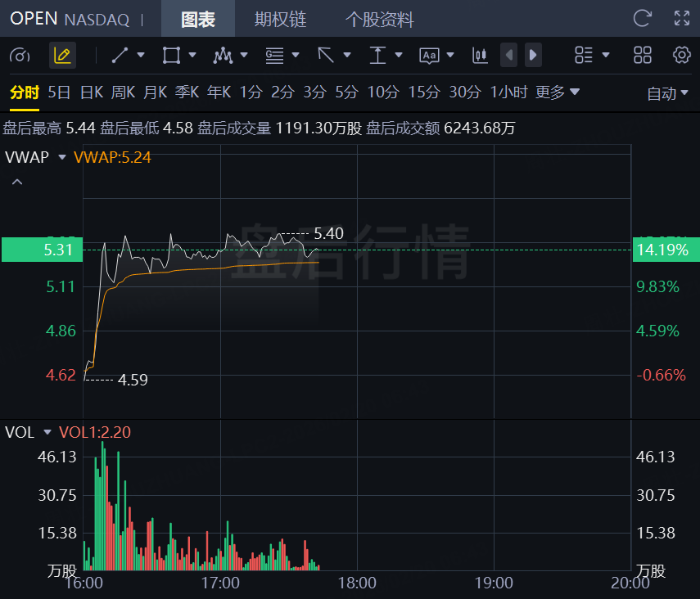This screenshot has height=599, width=700.
Task: Click the 5.31 current price label on axis
Action: (x=42, y=250)
